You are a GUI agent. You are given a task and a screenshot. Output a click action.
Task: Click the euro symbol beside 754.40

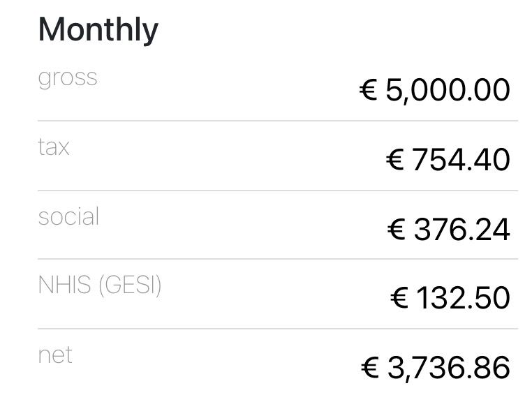tap(395, 160)
